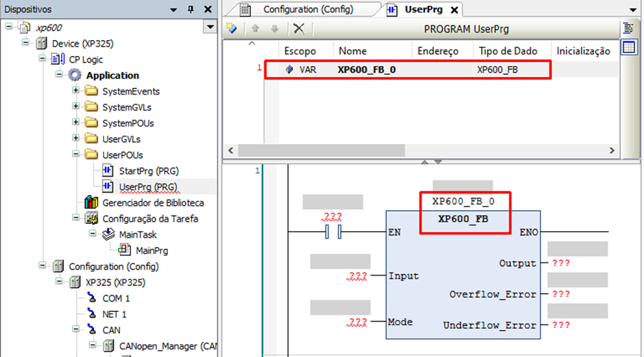Viewport: 644px width, 357px height.
Task: Click the Inicialização column header
Action: pos(583,51)
